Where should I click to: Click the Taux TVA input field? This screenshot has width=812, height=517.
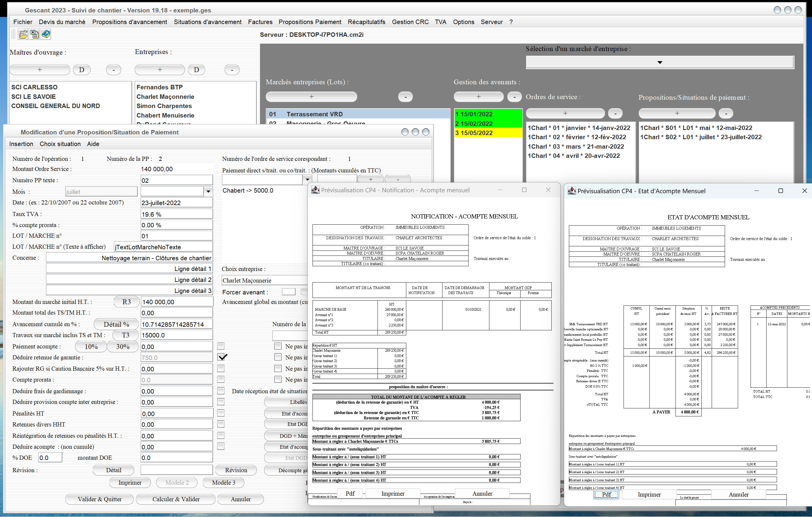point(176,214)
